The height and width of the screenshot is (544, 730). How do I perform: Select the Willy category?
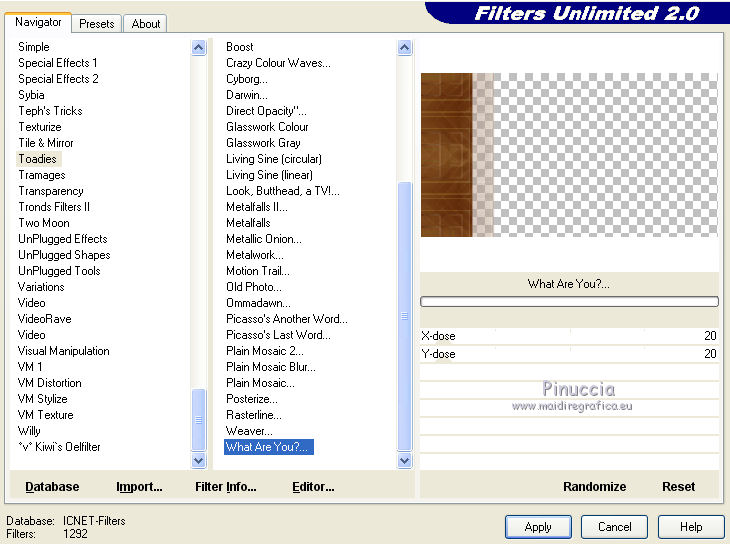(x=29, y=431)
